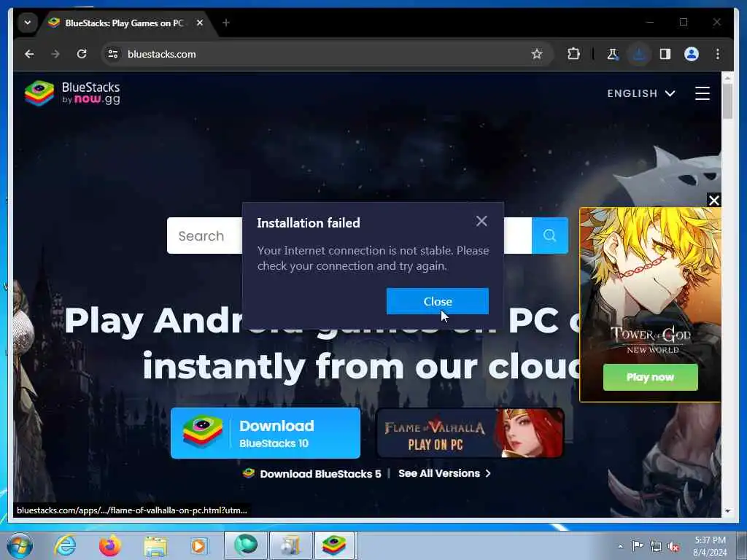
Task: Open the website hamburger menu
Action: [703, 93]
